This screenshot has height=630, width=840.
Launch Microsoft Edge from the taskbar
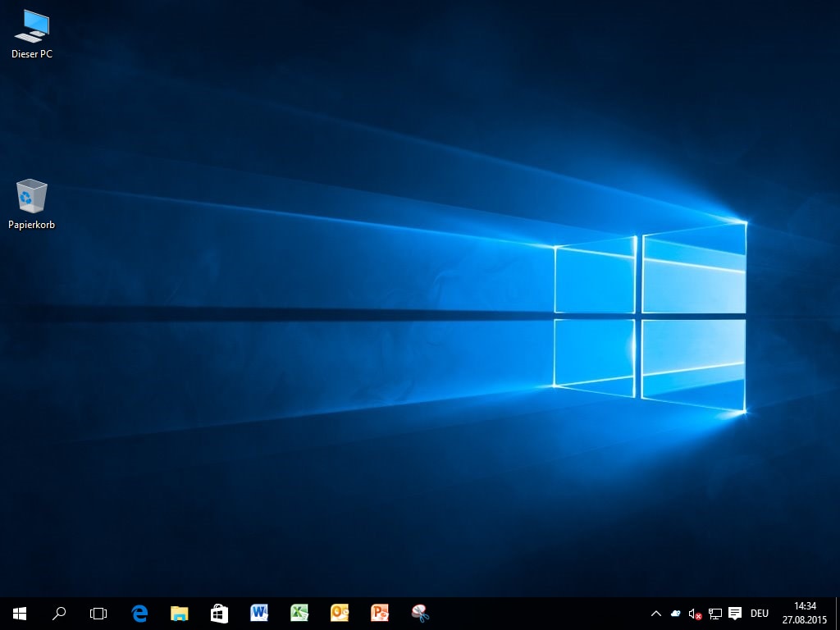point(139,614)
